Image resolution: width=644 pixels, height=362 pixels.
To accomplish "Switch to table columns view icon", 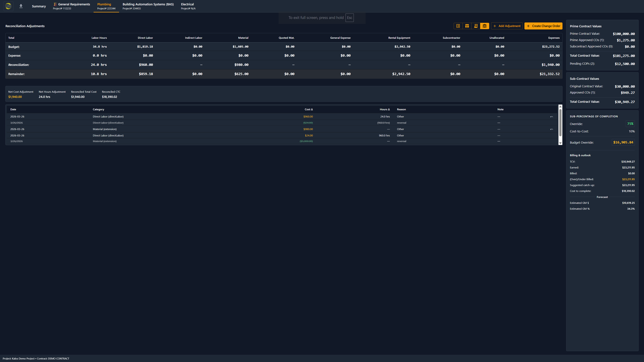I will point(467,26).
